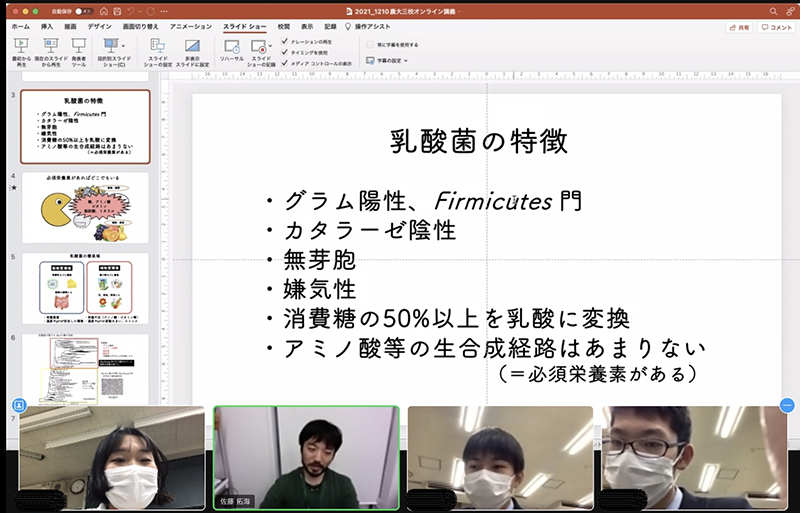Screen dimensions: 800x513
Task: Select slide 5 thumbnail 乳酸菌の棲息域
Action: click(85, 288)
